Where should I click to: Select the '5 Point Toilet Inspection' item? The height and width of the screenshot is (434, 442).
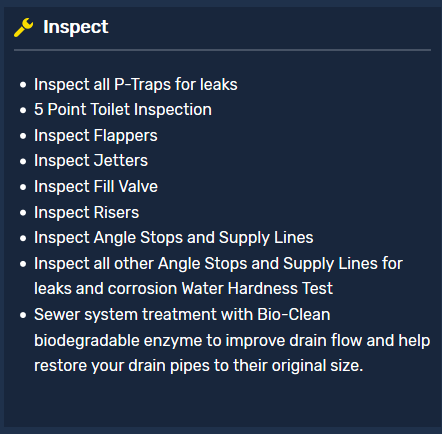click(x=123, y=110)
